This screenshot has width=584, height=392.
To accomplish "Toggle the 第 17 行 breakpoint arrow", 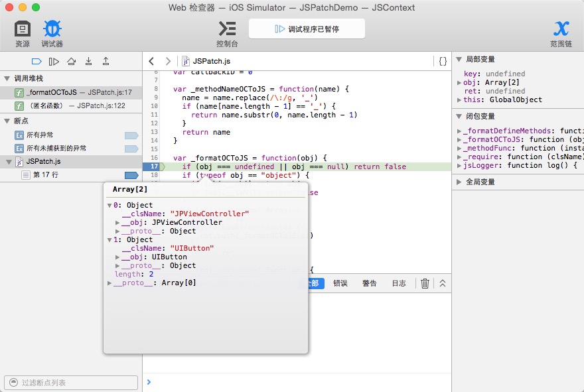I will (x=131, y=175).
